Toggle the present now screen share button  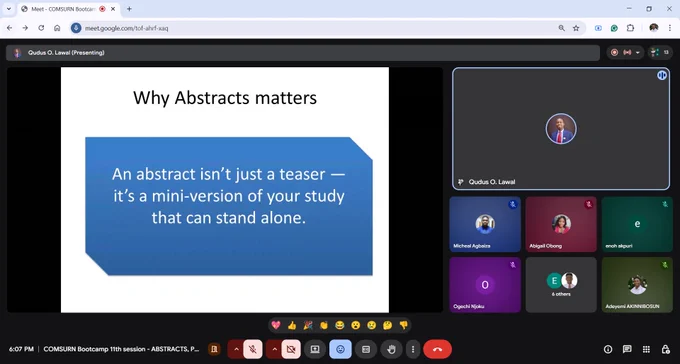[315, 349]
